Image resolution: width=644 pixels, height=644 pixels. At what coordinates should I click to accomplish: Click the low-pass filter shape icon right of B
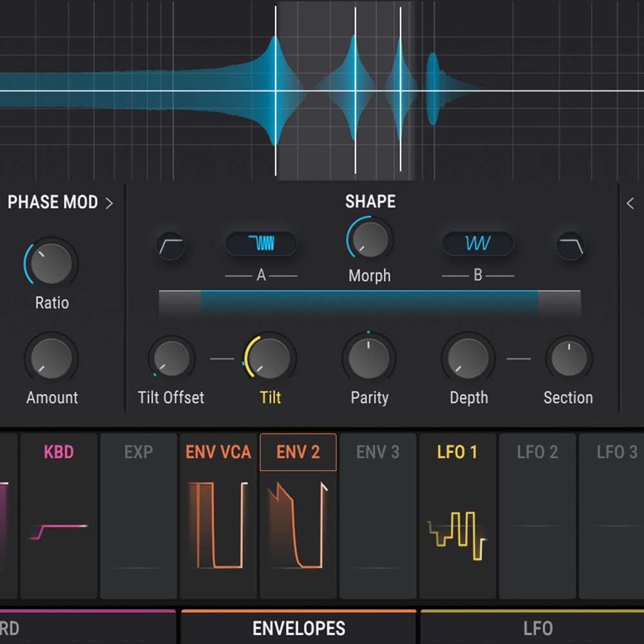click(571, 247)
